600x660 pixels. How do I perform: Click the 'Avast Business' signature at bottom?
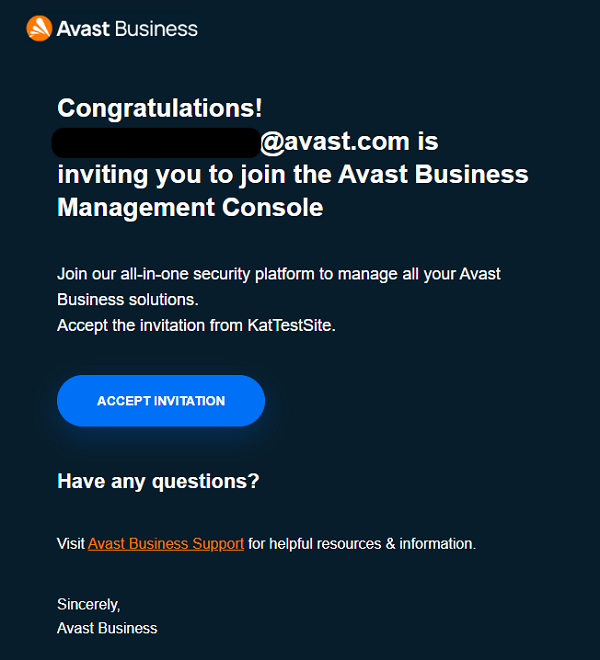click(107, 628)
